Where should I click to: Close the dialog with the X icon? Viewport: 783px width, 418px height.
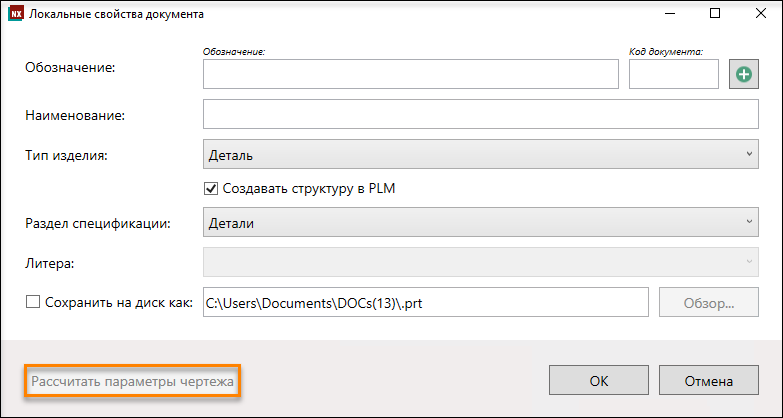(x=761, y=14)
